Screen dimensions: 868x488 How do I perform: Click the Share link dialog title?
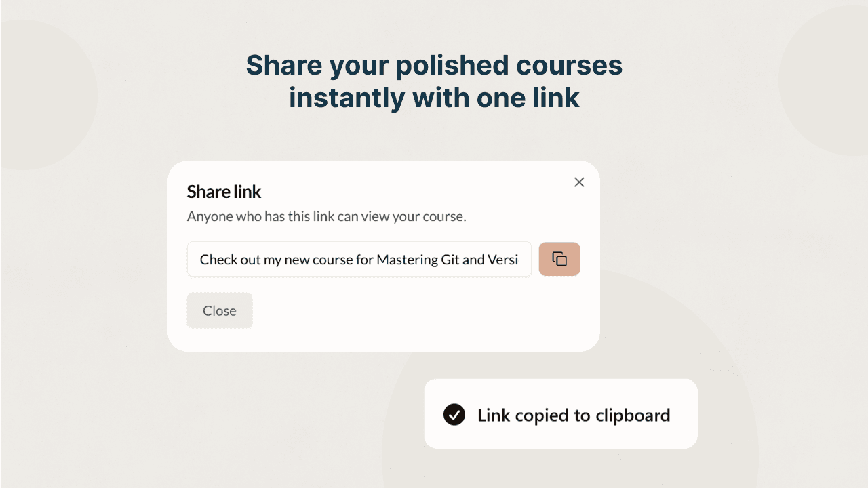(224, 192)
